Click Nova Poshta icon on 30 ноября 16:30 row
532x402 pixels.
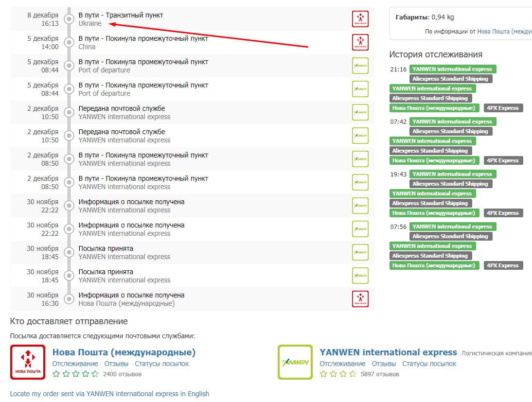pos(360,299)
